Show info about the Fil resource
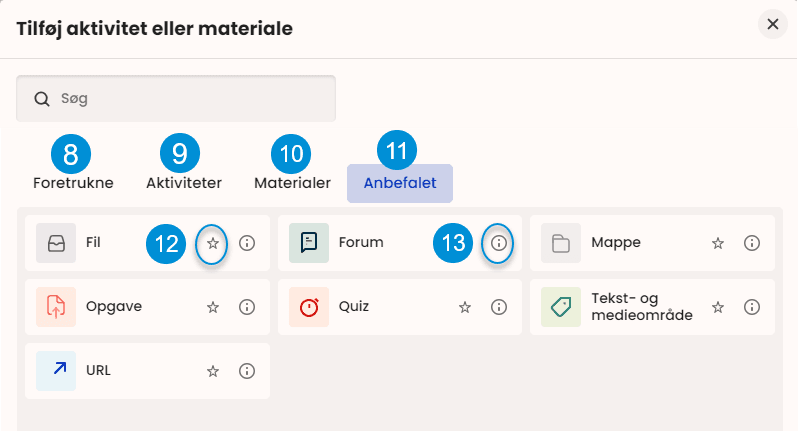Image resolution: width=798 pixels, height=431 pixels. [x=247, y=243]
